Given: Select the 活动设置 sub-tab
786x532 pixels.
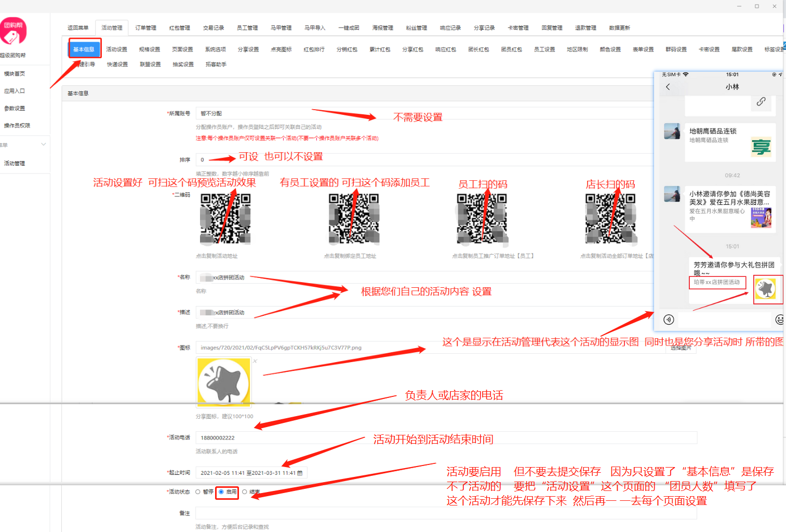Looking at the screenshot, I should point(116,49).
